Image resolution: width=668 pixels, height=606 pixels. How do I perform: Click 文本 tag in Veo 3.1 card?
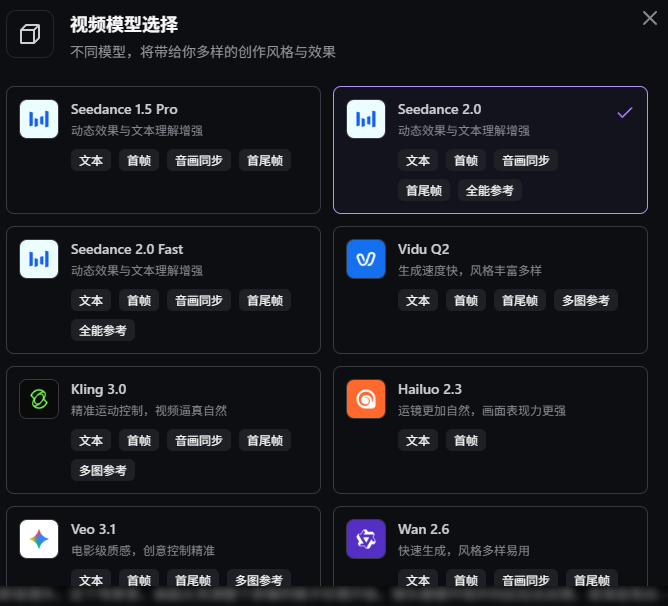point(91,579)
